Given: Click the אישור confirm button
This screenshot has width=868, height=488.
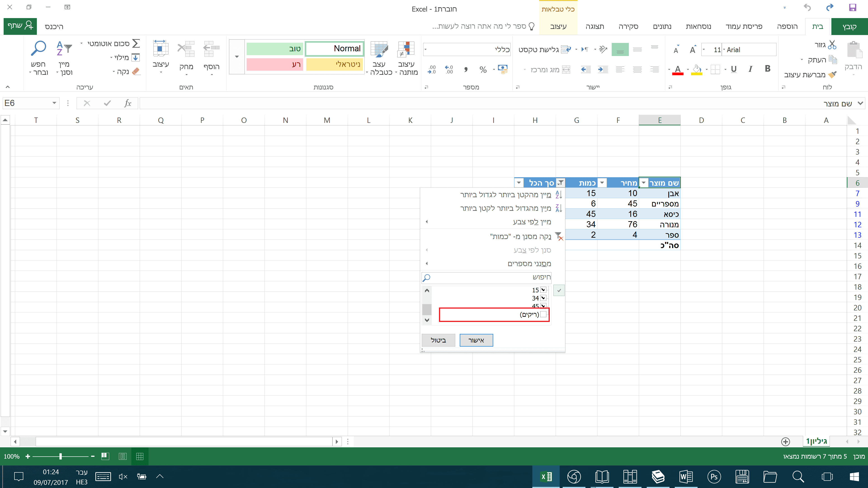Looking at the screenshot, I should coord(476,340).
